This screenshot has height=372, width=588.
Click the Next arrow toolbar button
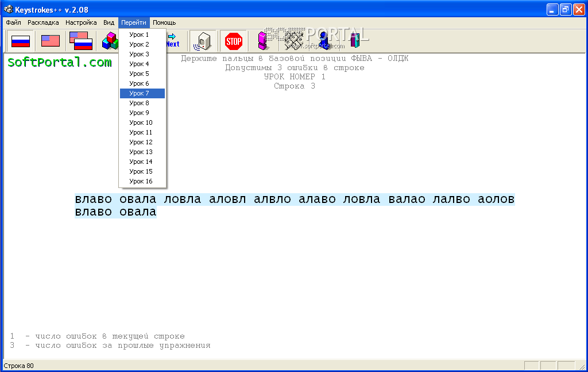[172, 41]
